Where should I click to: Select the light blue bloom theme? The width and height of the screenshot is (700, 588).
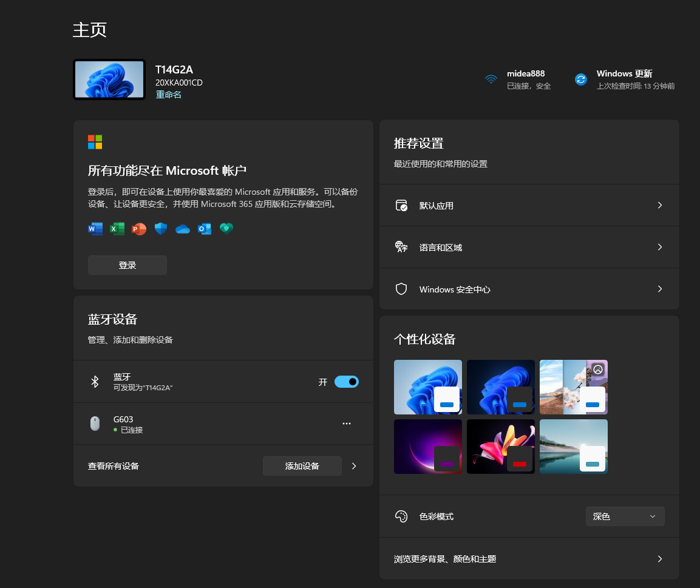427,387
